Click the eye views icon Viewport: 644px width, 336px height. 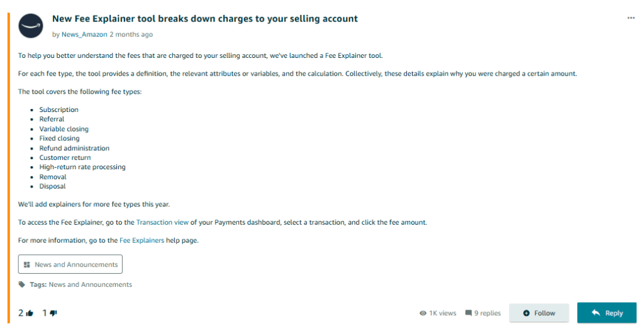(423, 313)
